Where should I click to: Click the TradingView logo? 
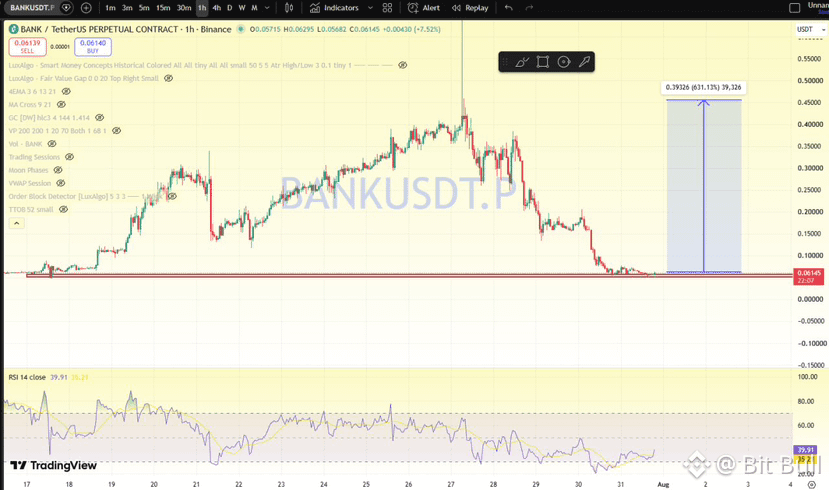[53, 466]
